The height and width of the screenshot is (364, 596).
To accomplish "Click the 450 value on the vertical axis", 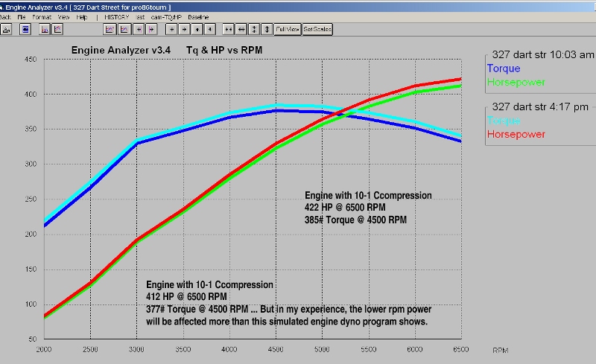I will (31, 60).
